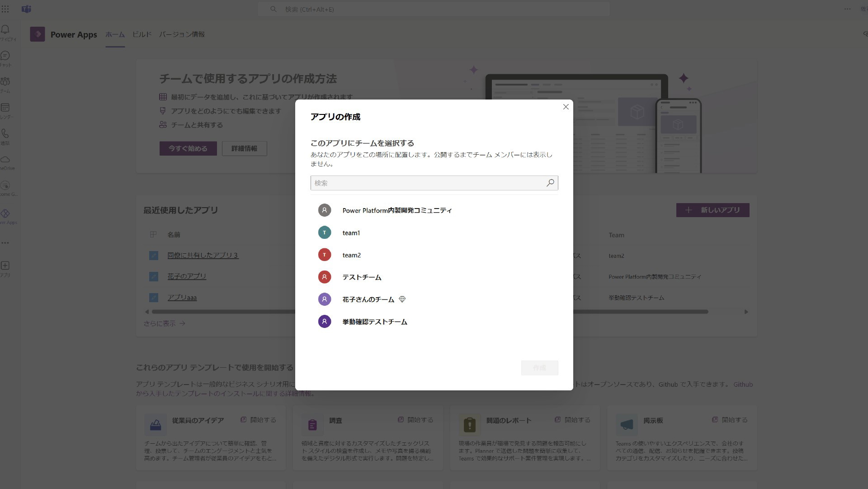
Task: Click the 掲示板 megaphone template icon
Action: 627,425
